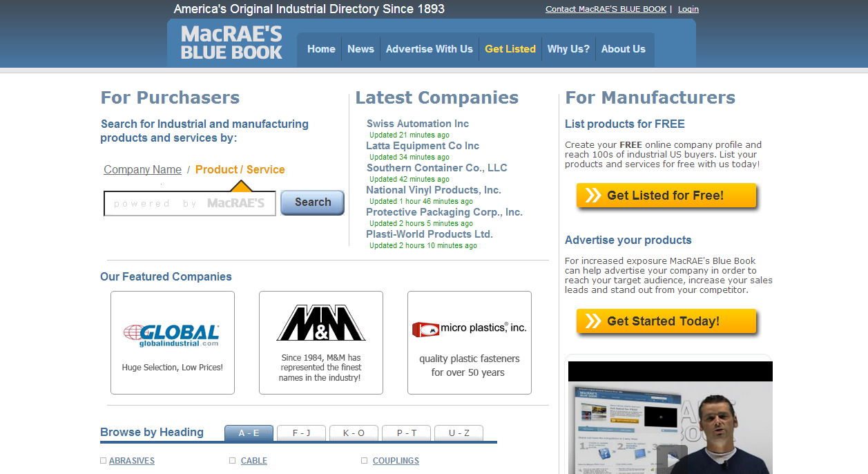Click the Get Started Today! button

click(666, 321)
